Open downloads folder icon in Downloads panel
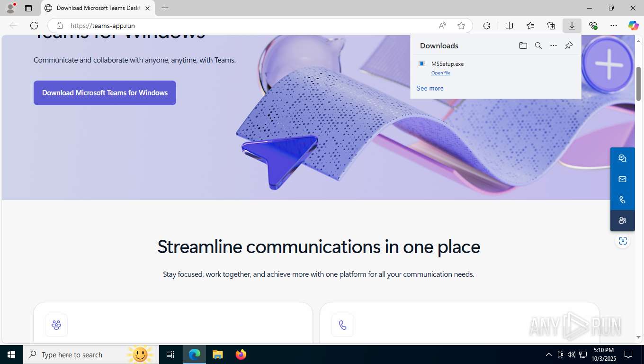Viewport: 644px width, 364px height. 523,45
